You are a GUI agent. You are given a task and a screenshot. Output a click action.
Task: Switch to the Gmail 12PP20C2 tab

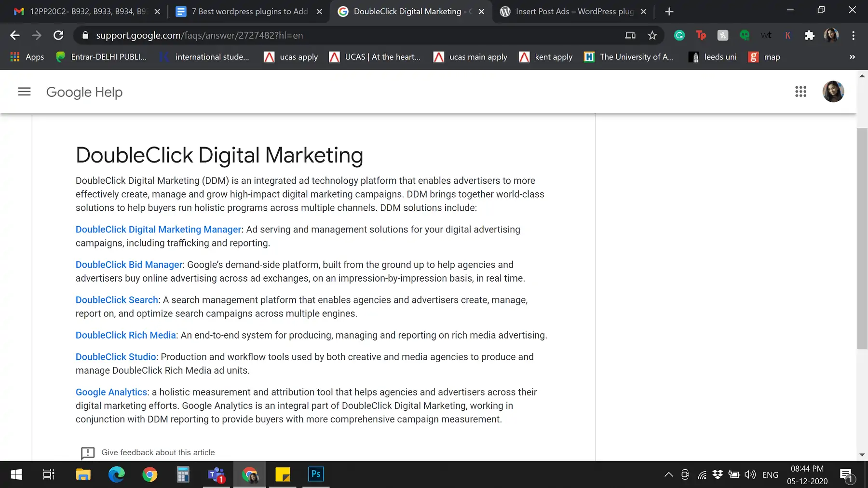click(87, 11)
